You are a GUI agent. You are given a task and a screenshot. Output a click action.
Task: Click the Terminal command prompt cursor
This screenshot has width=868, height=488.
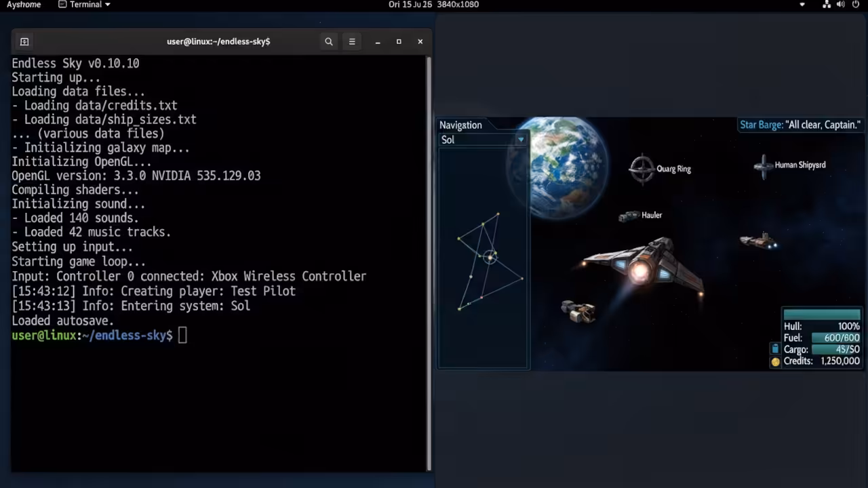click(182, 335)
